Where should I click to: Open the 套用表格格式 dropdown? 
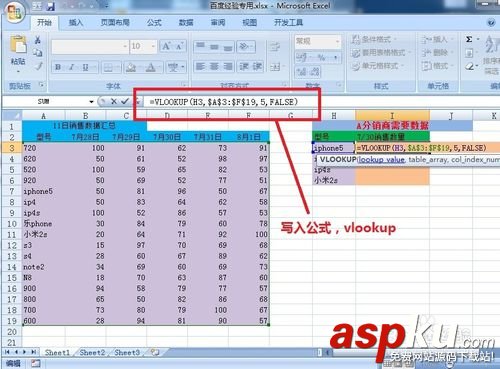(x=381, y=52)
